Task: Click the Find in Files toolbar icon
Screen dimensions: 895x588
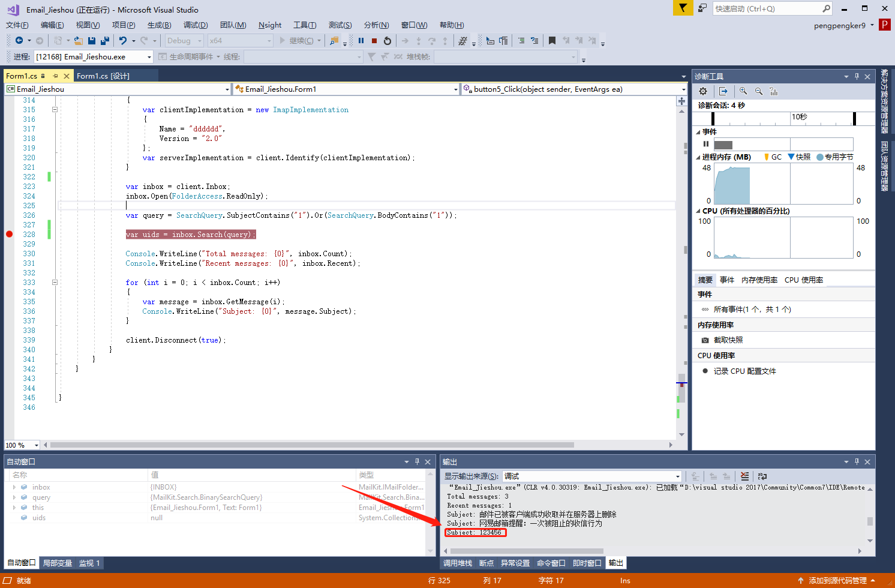Action: click(334, 40)
